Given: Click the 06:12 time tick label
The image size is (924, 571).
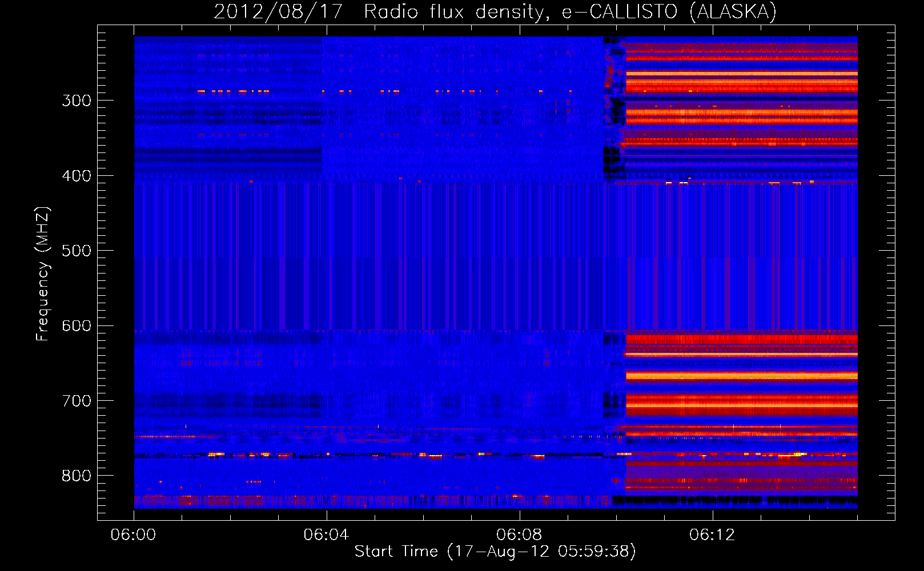Looking at the screenshot, I should (712, 535).
